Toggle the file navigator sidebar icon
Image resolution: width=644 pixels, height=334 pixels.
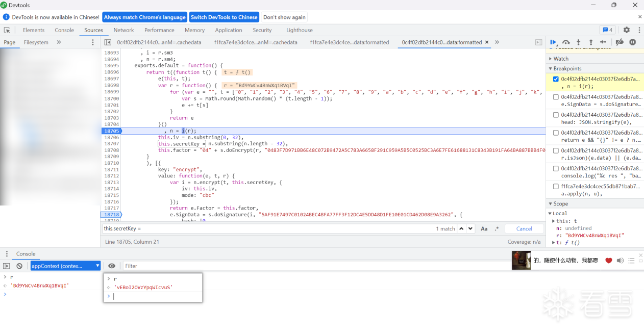(108, 42)
